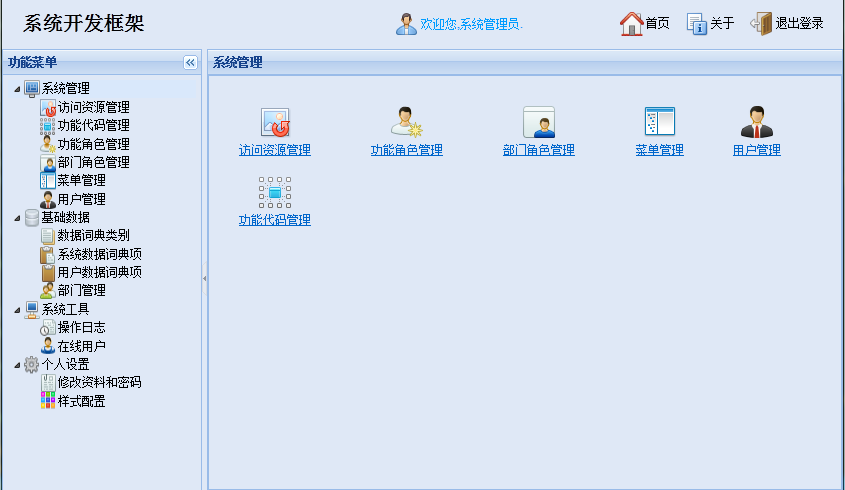
Task: Select 修改资料和密码 text in tree
Action: coord(100,382)
